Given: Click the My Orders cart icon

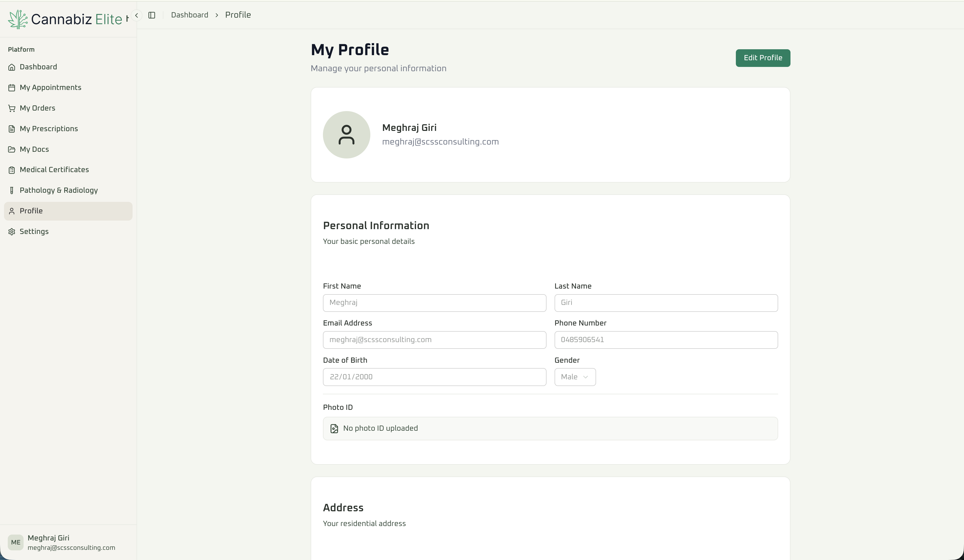Looking at the screenshot, I should (x=12, y=108).
